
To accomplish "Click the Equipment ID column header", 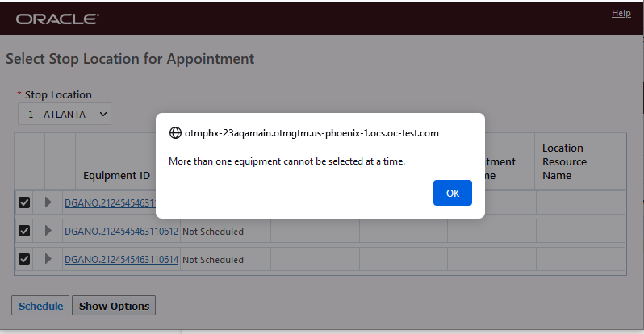I will [x=116, y=175].
